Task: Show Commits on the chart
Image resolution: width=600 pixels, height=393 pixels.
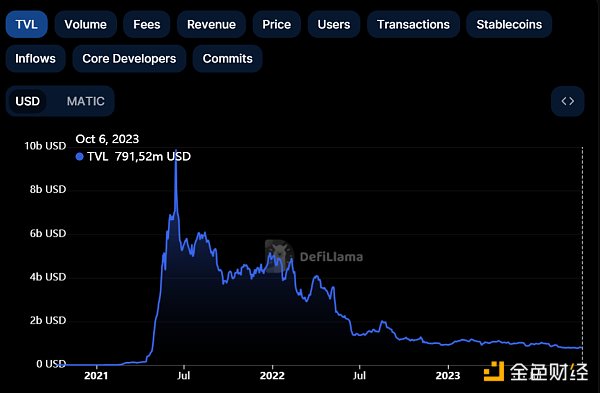Action: (x=227, y=59)
